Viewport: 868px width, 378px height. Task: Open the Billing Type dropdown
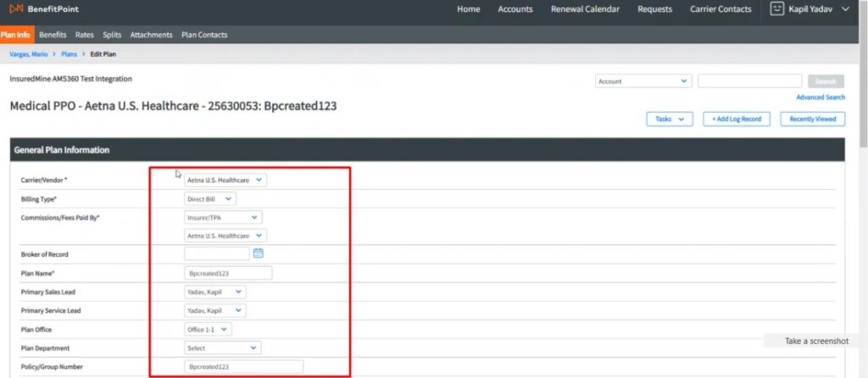coord(210,199)
